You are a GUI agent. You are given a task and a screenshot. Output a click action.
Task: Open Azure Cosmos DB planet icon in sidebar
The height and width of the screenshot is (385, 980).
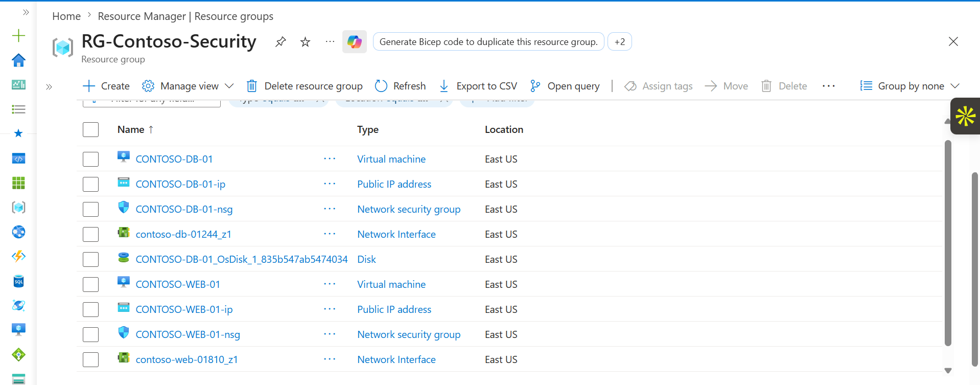tap(18, 305)
